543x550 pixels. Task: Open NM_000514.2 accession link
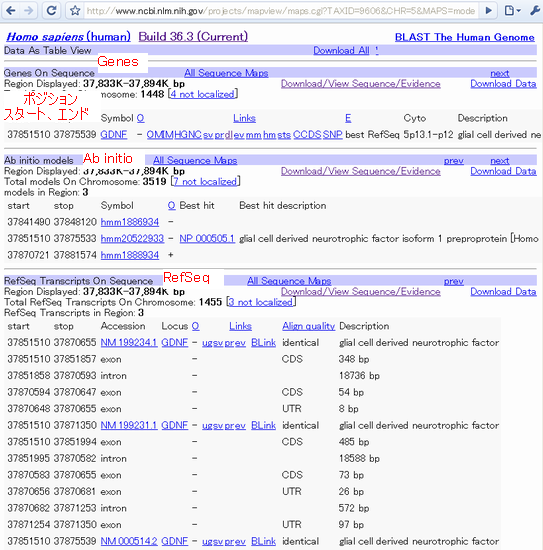(x=129, y=541)
